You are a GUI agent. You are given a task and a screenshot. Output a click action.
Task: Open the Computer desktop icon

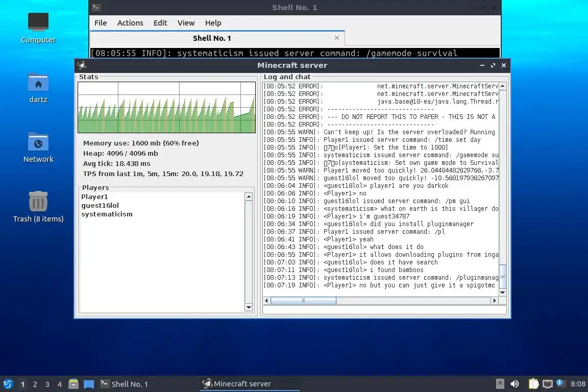[x=38, y=28]
